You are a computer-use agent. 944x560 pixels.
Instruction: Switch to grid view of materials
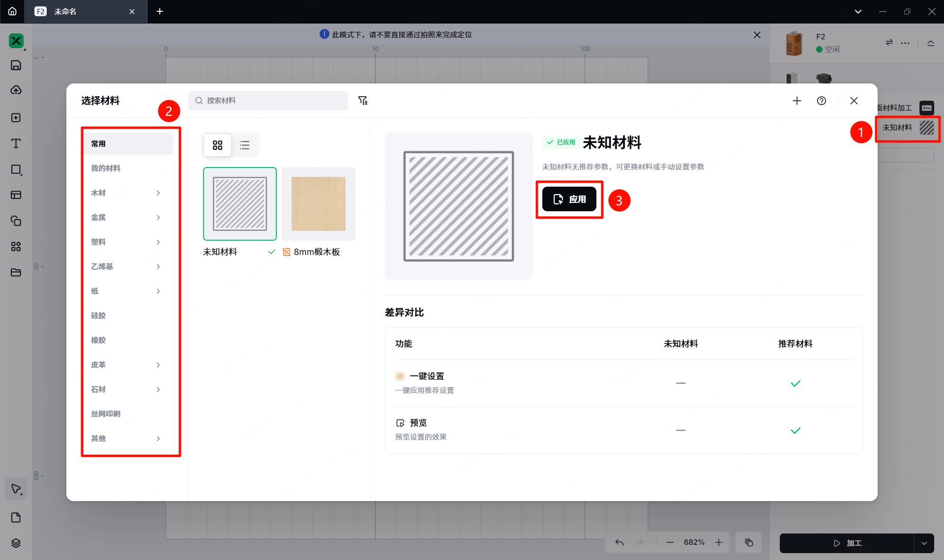click(217, 145)
